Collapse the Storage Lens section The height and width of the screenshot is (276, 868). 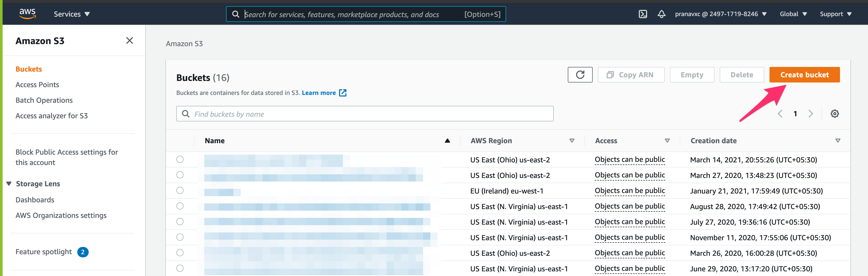(x=9, y=183)
